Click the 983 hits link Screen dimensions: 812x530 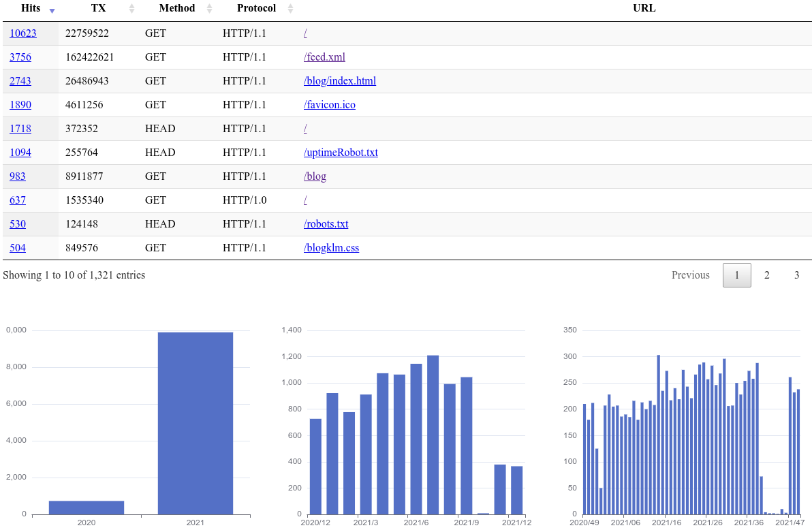click(x=18, y=176)
